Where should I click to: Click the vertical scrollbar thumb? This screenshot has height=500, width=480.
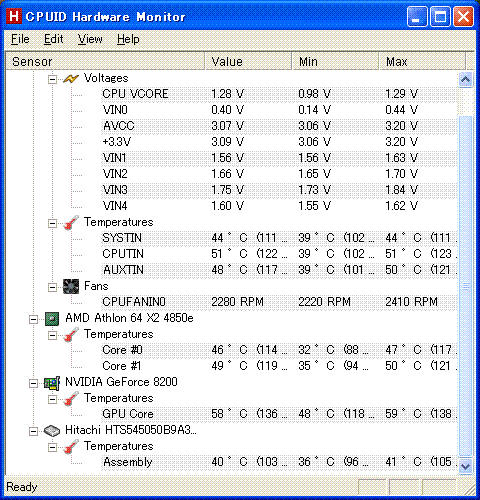point(465,286)
